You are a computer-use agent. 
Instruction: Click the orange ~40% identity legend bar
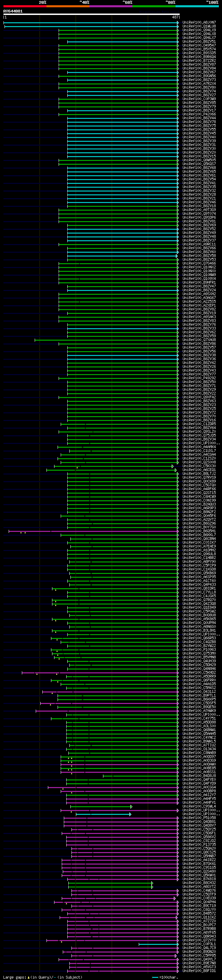[68, 6]
